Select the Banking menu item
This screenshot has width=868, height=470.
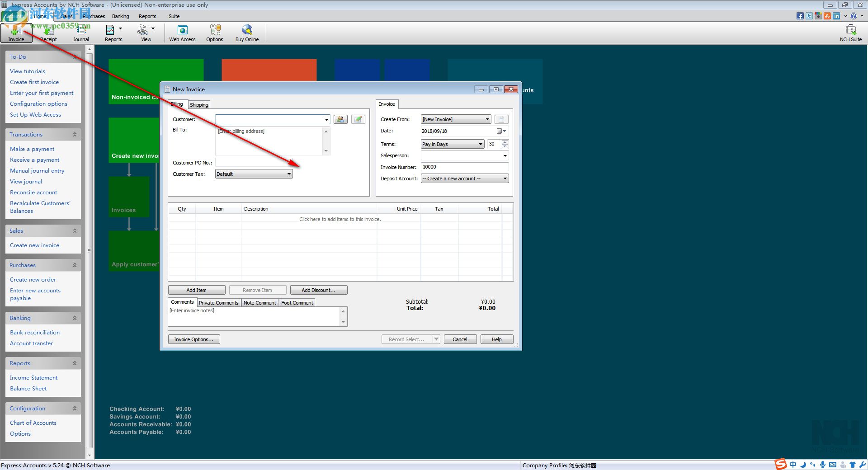[120, 16]
